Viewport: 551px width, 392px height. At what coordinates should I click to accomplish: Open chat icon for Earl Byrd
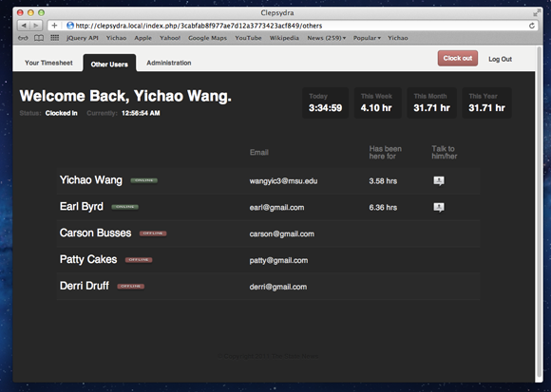click(x=438, y=207)
